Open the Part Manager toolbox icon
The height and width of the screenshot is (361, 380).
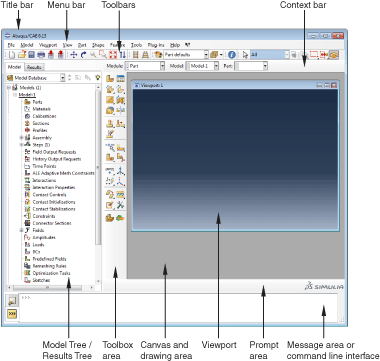[121, 79]
